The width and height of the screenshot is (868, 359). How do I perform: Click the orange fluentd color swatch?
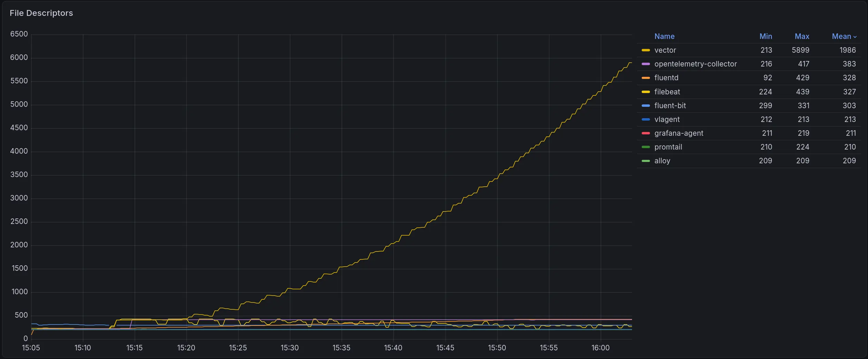[x=645, y=78]
